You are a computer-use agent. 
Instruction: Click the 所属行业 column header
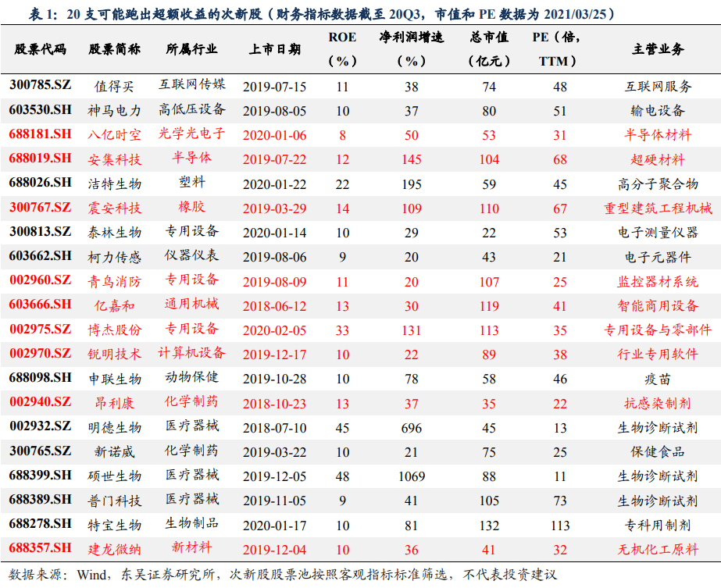click(x=191, y=49)
